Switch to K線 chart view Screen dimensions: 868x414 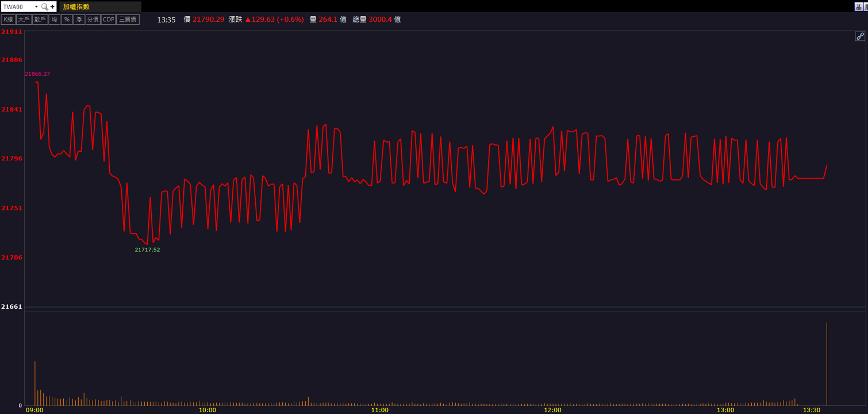(x=8, y=20)
